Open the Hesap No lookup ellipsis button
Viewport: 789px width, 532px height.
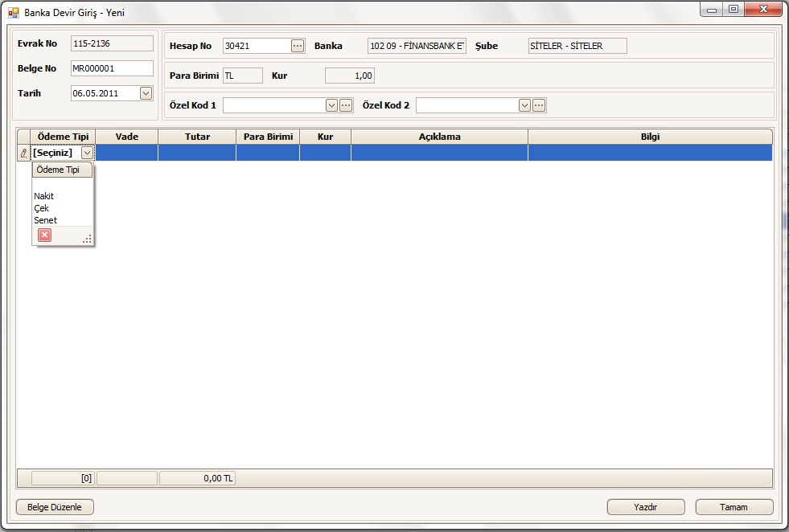click(x=298, y=46)
